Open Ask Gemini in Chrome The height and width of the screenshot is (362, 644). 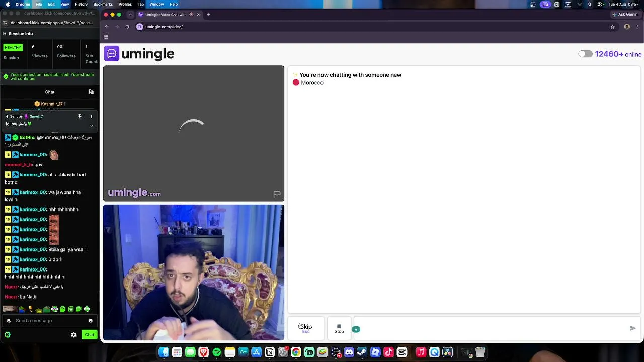coord(626,14)
